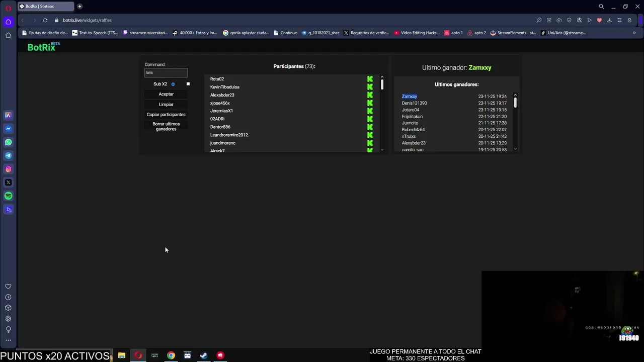Open sidebar lightbulb icon

pyautogui.click(x=8, y=329)
